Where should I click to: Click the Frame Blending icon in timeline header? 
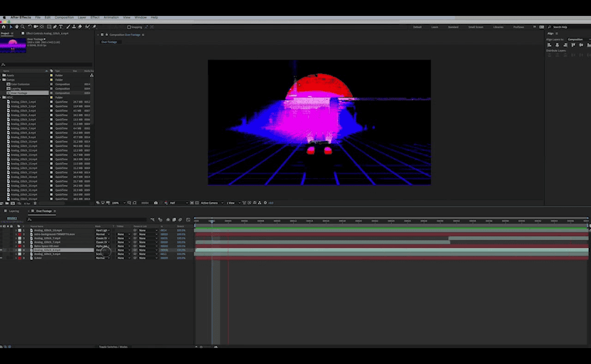coord(174,220)
